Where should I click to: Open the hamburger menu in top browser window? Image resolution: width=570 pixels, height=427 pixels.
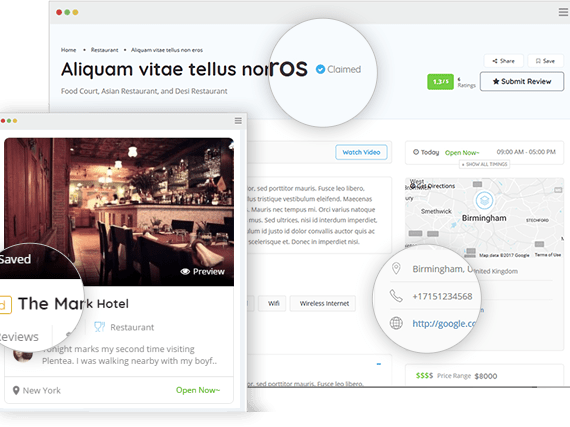click(564, 12)
